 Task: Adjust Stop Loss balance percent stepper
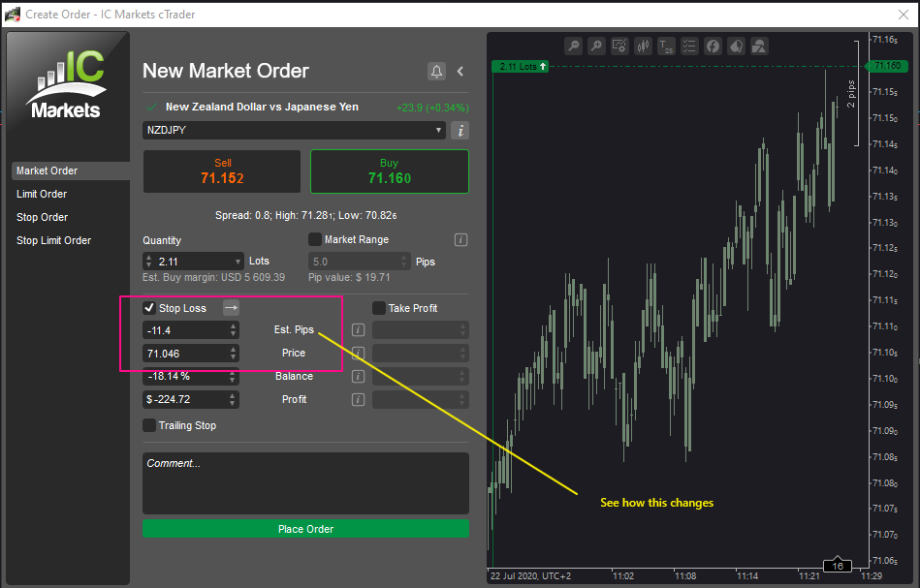(233, 377)
